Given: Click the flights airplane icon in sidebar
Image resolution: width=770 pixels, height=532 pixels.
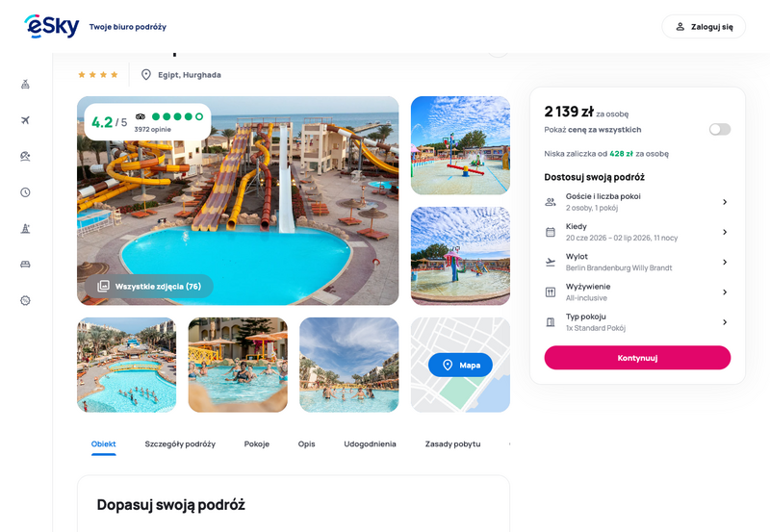Looking at the screenshot, I should [26, 120].
